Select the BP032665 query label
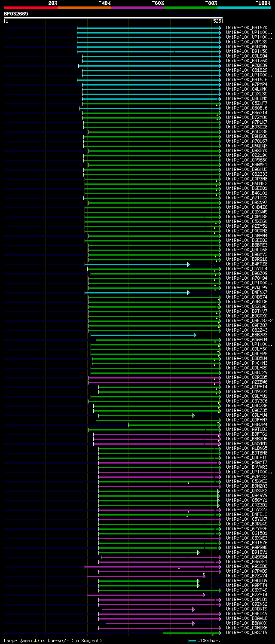The width and height of the screenshot is (275, 644). [16, 14]
